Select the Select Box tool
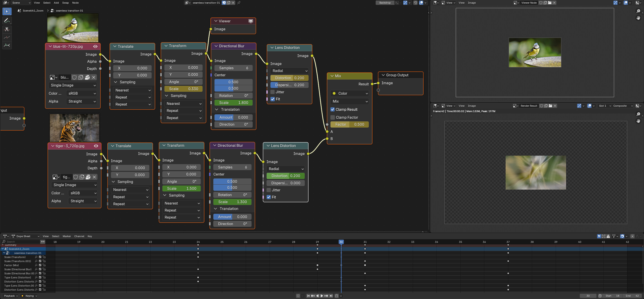Image resolution: width=644 pixels, height=299 pixels. 7,12
